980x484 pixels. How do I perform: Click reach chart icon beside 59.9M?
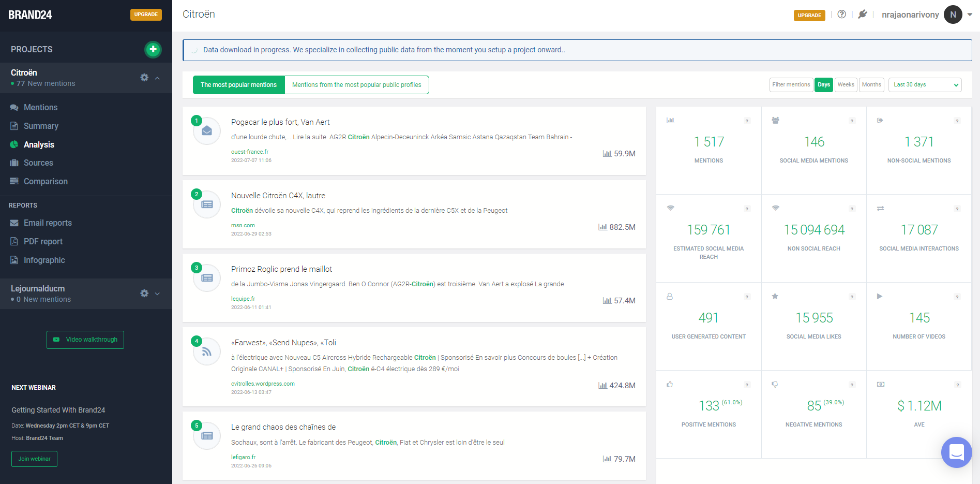pyautogui.click(x=607, y=154)
